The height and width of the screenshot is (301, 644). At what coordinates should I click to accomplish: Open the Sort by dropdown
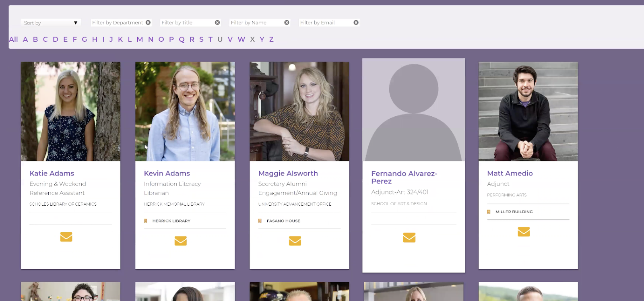51,23
